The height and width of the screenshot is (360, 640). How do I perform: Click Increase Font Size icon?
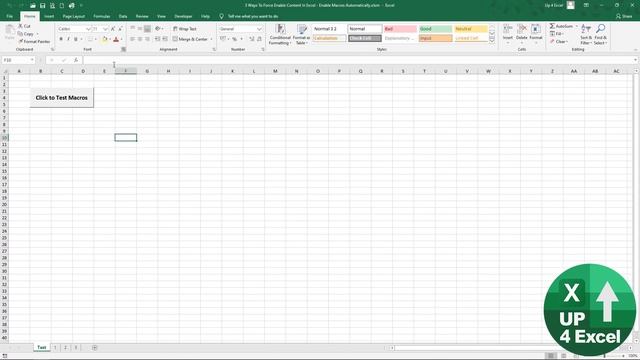click(x=113, y=29)
